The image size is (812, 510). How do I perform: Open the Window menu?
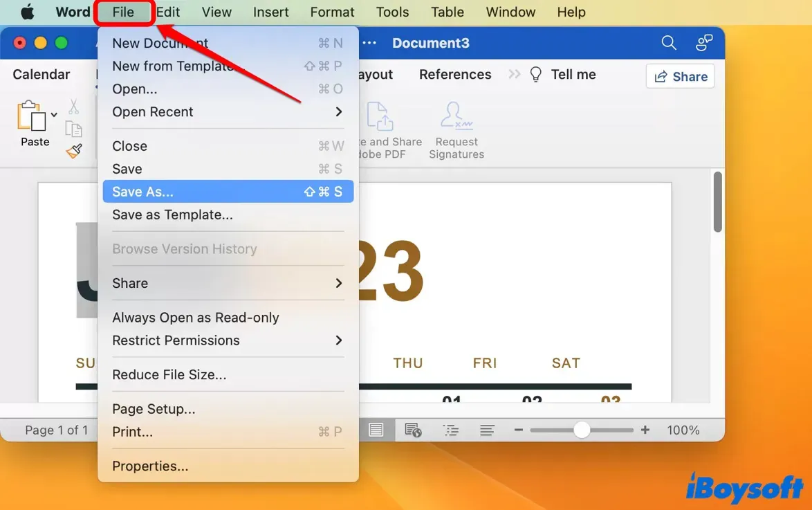click(x=510, y=12)
